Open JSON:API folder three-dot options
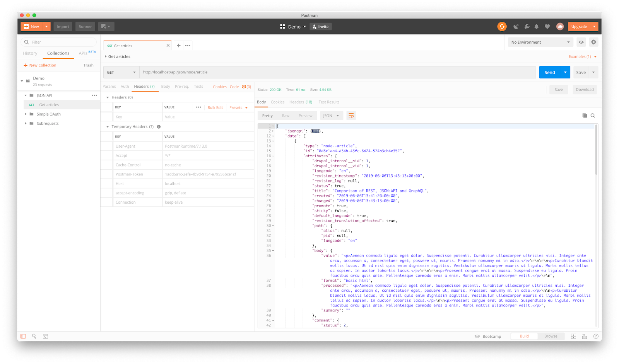 tap(94, 95)
